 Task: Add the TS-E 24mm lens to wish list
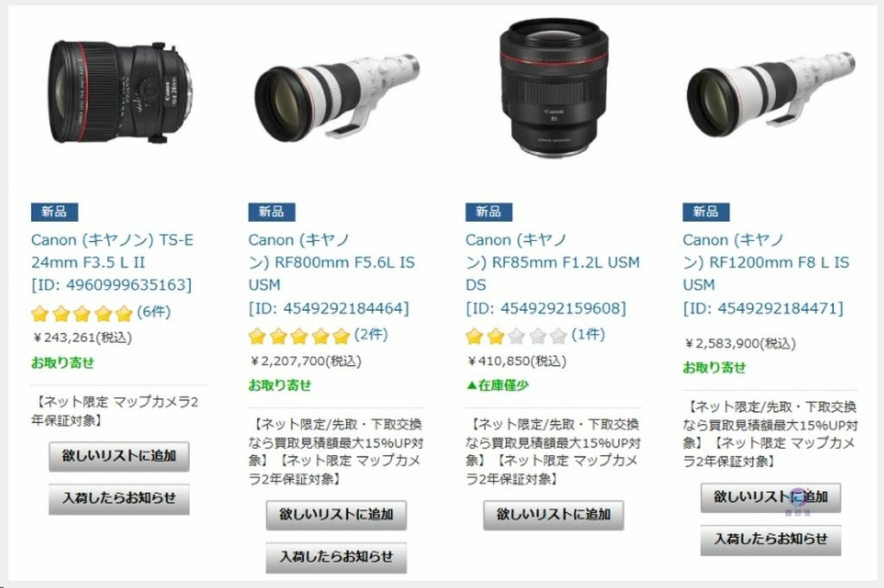[119, 456]
